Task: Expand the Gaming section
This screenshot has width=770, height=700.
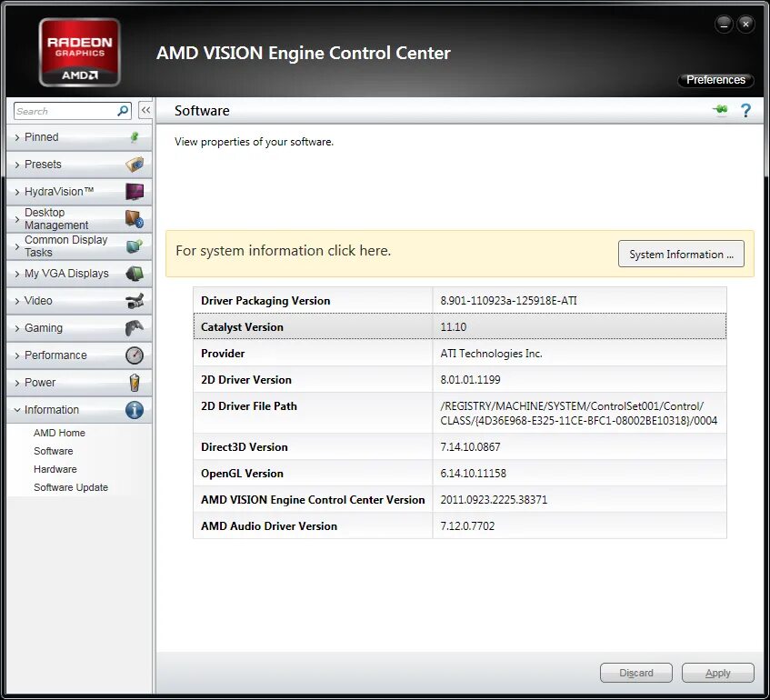Action: (x=79, y=327)
